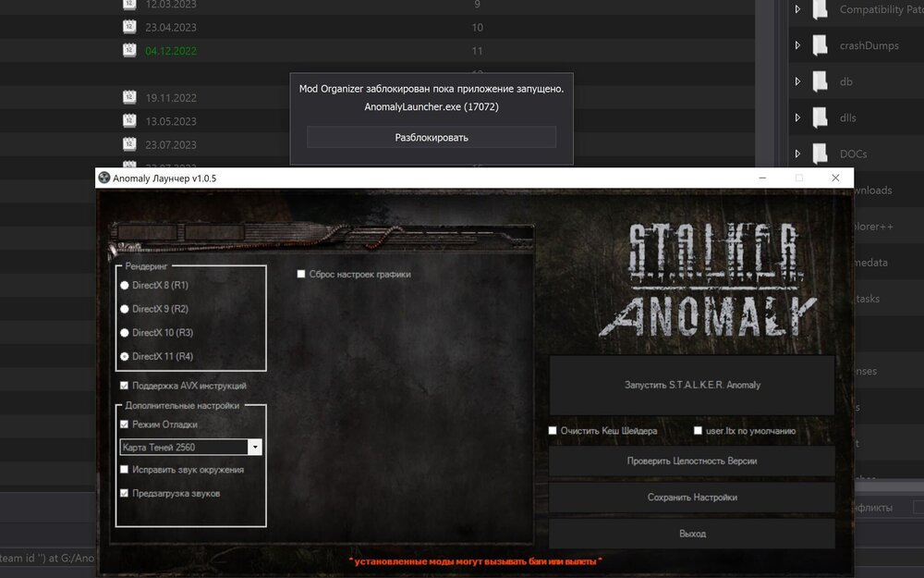The height and width of the screenshot is (578, 924).
Task: Check the Очистить Кеш Шейдера option
Action: click(553, 431)
